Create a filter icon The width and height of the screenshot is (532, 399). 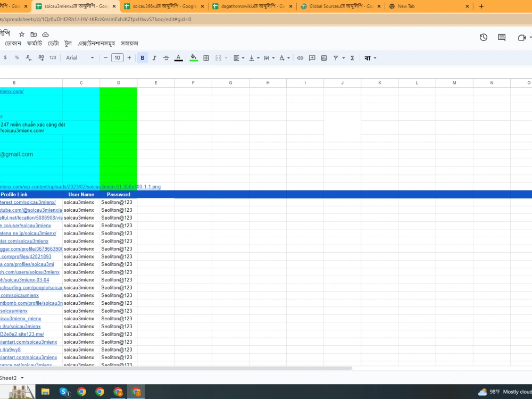336,58
